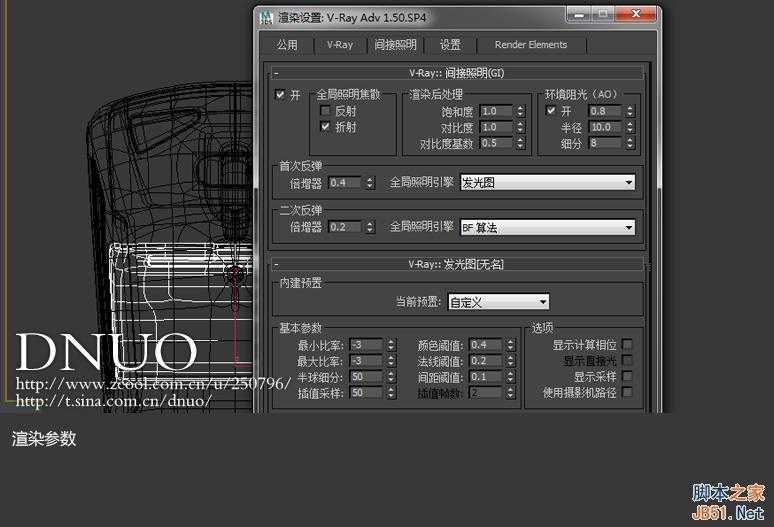
Task: Click 二次反弹 倍增器 field 0.2
Action: (x=346, y=227)
